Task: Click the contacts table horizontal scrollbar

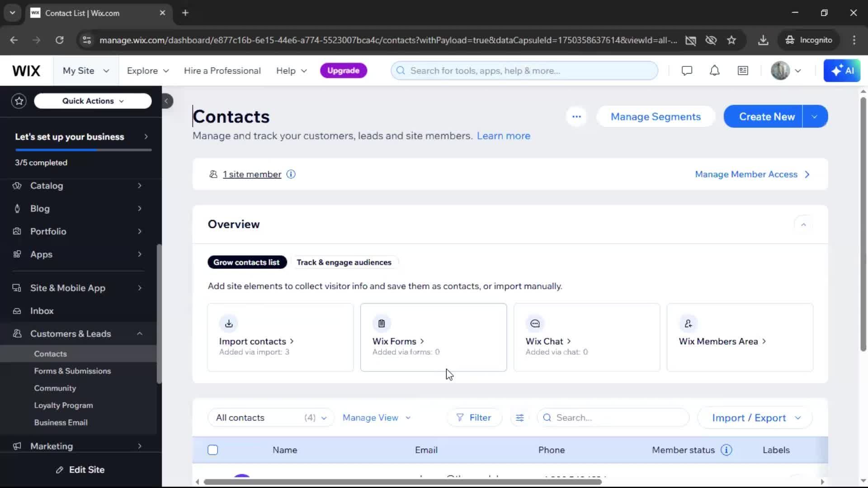Action: [x=402, y=482]
